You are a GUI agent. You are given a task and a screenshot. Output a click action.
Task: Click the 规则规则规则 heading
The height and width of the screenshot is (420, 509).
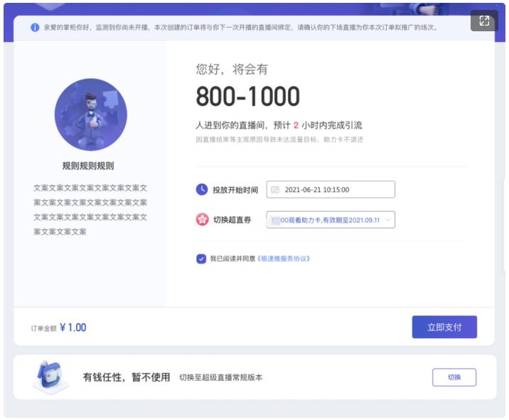click(88, 166)
